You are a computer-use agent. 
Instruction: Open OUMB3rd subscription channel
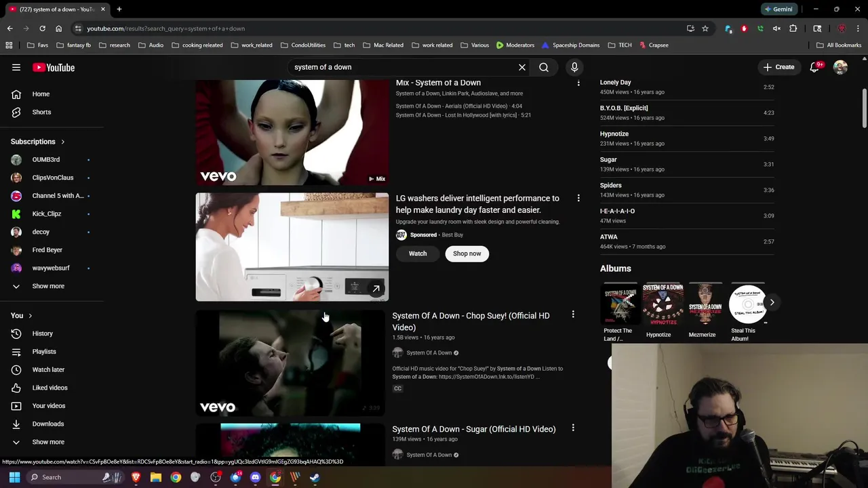[x=46, y=159]
